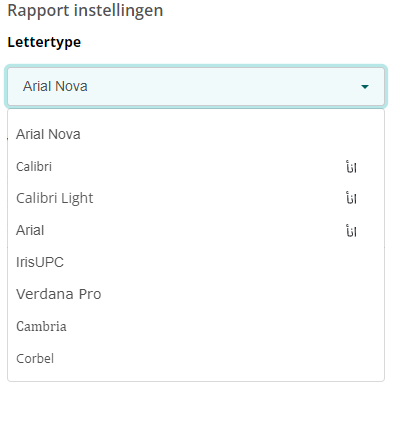The image size is (398, 429).
Task: Dismiss the list by clicking blank space below
Action: click(x=199, y=405)
